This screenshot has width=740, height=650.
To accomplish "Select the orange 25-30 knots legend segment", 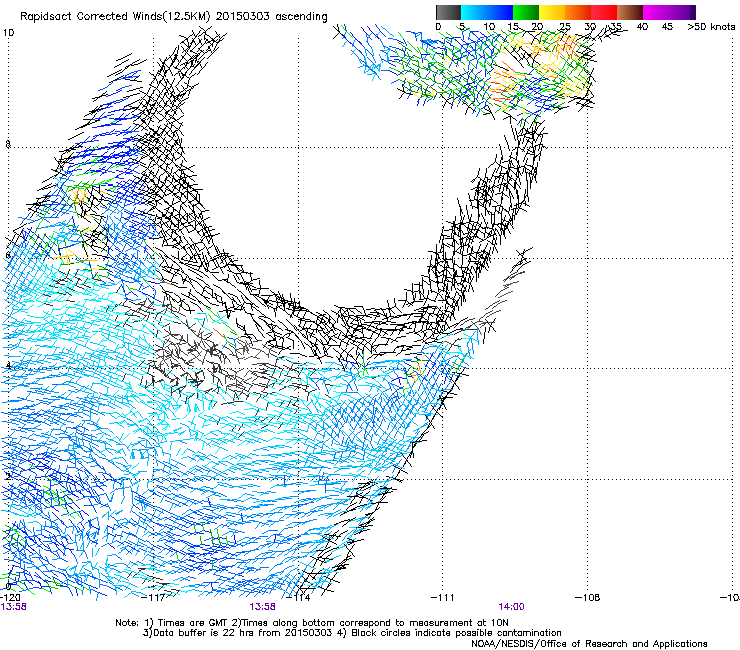I will point(578,12).
